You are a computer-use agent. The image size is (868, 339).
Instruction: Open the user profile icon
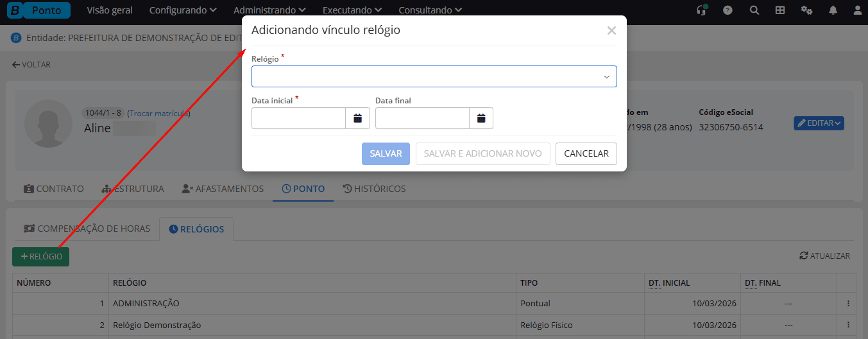(x=858, y=10)
